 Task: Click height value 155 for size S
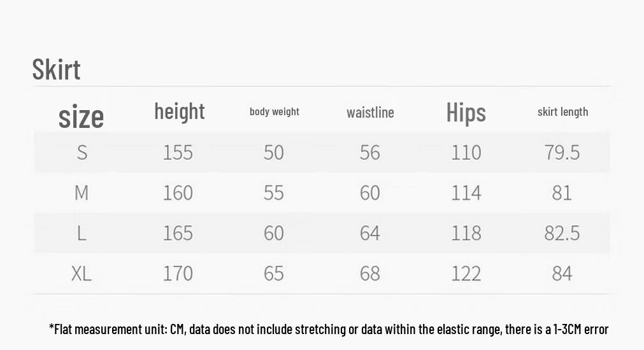178,153
